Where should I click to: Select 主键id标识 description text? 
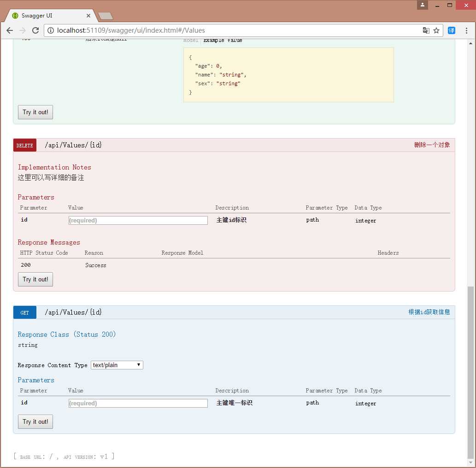click(x=231, y=220)
